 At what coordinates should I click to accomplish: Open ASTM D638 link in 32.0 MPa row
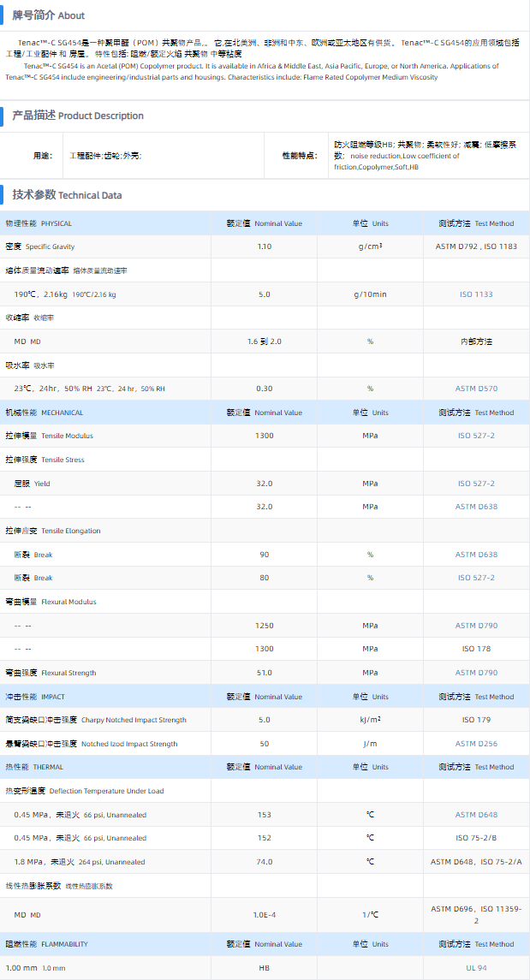click(x=476, y=507)
